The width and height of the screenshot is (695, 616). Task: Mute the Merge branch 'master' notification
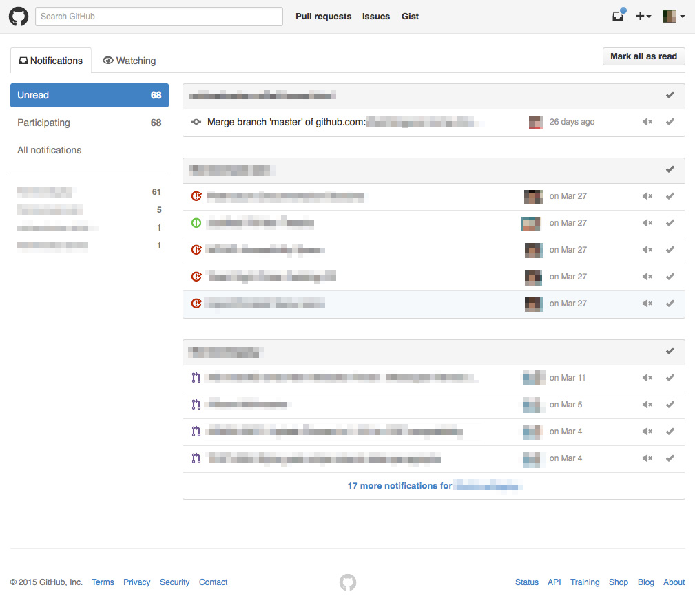[647, 122]
